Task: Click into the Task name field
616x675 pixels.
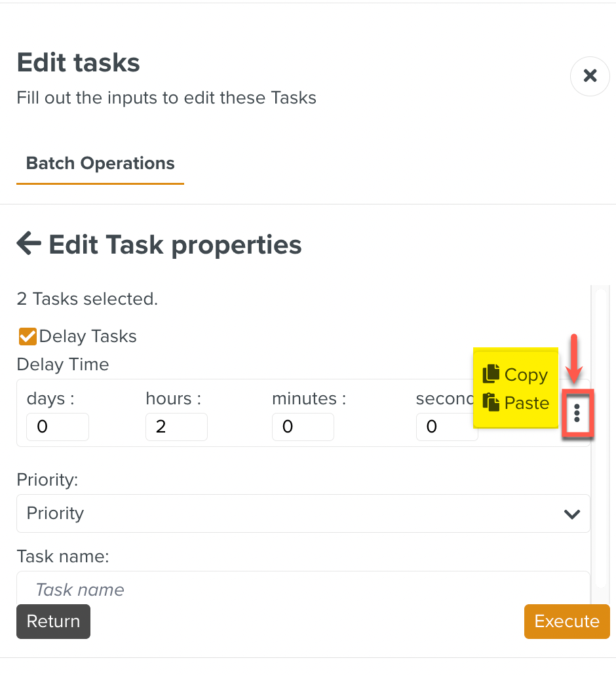Action: (x=301, y=589)
